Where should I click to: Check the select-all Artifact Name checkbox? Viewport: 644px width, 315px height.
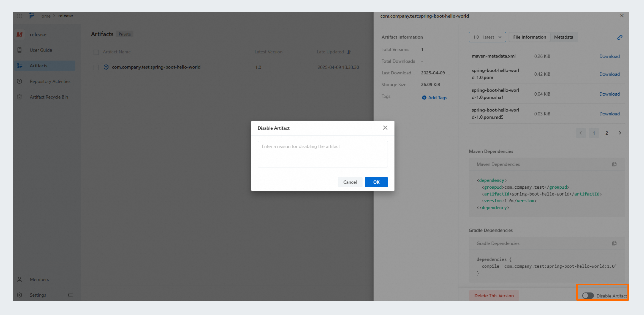pos(96,52)
